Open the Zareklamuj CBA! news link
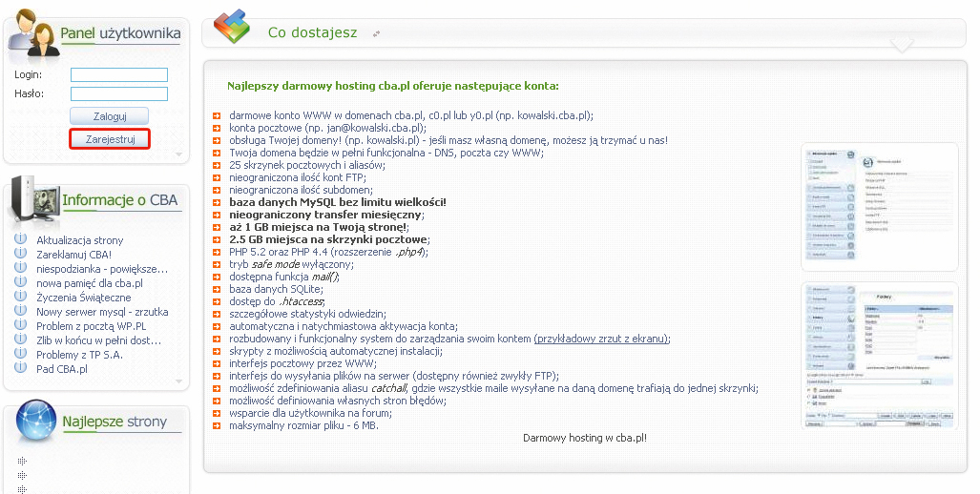980x494 pixels. coord(73,255)
